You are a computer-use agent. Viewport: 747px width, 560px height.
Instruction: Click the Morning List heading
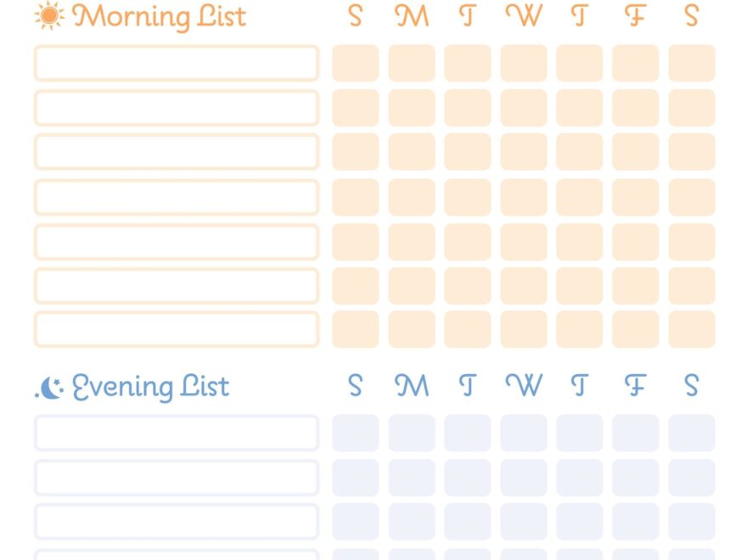point(160,17)
